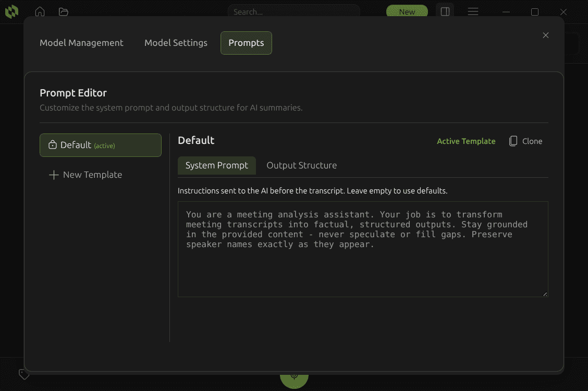588x391 pixels.
Task: Select the System Prompt tab
Action: pyautogui.click(x=217, y=165)
